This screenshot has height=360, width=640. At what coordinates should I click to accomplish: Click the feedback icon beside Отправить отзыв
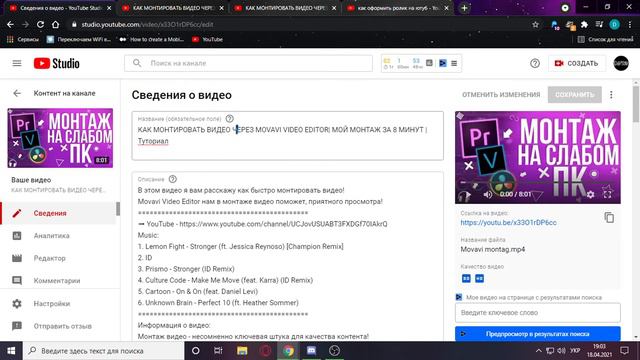click(17, 326)
